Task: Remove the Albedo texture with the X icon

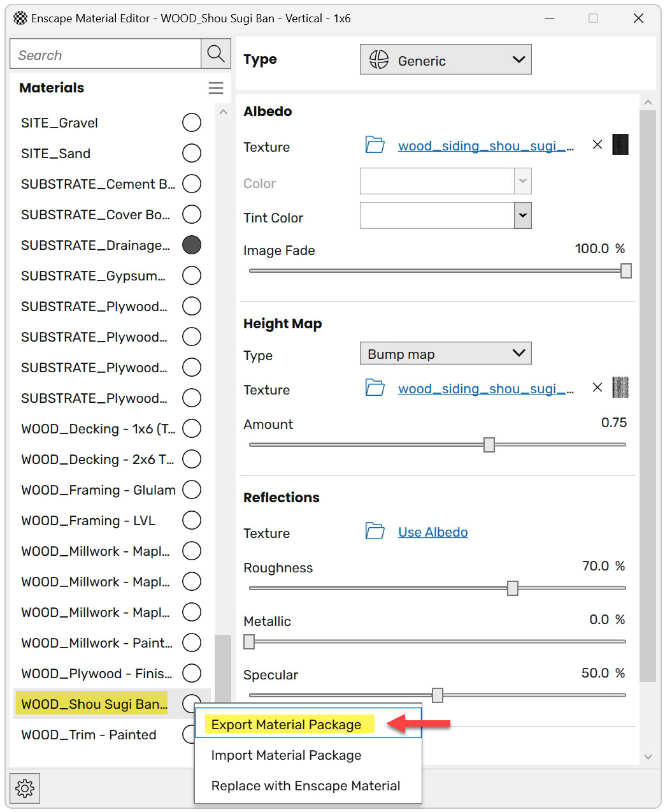Action: [x=597, y=145]
